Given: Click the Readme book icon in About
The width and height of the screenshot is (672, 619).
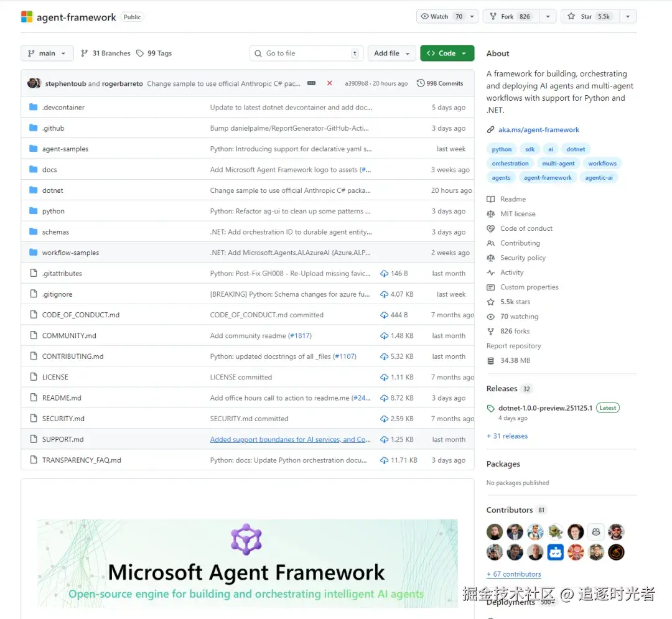Looking at the screenshot, I should click(491, 199).
